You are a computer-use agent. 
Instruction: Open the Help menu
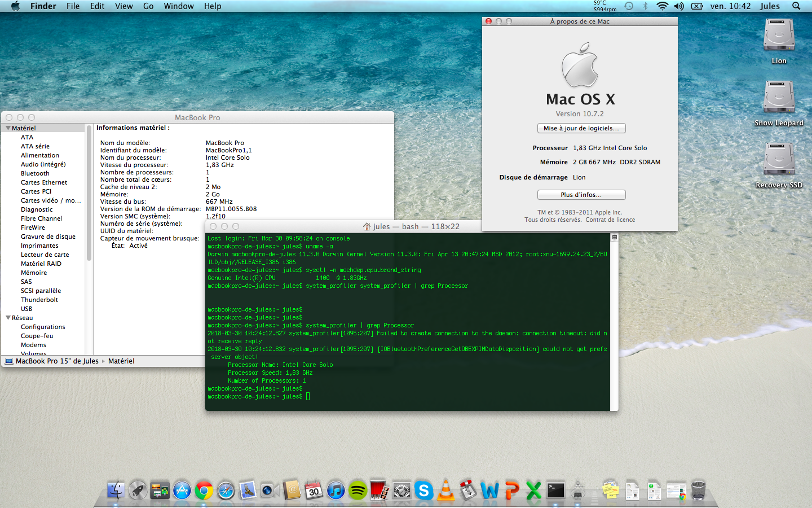pyautogui.click(x=213, y=6)
